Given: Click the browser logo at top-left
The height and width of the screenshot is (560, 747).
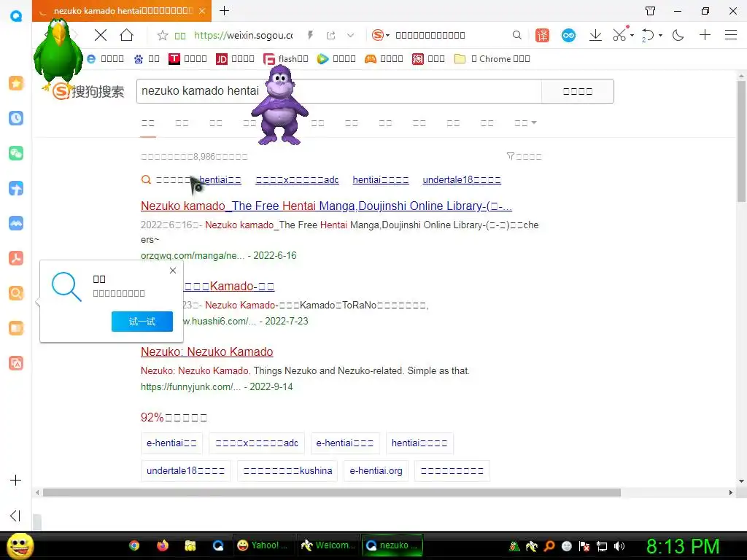Looking at the screenshot, I should 16,15.
